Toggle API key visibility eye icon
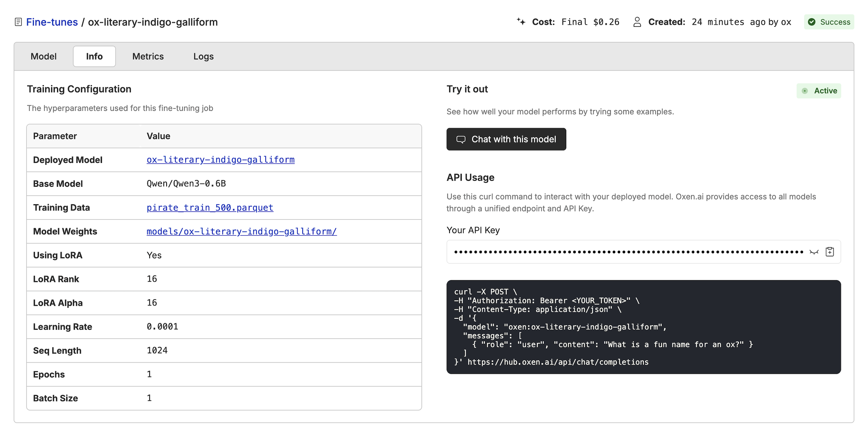This screenshot has width=868, height=444. 814,252
